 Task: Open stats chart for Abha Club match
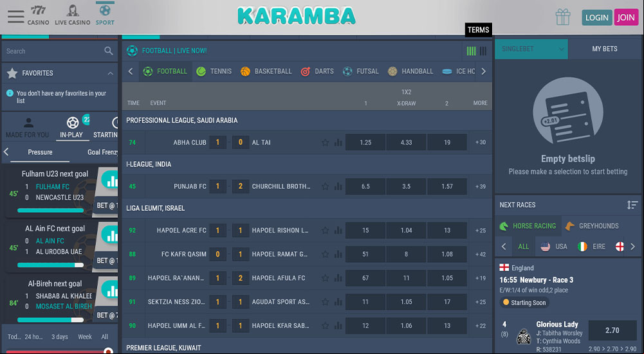coord(338,143)
